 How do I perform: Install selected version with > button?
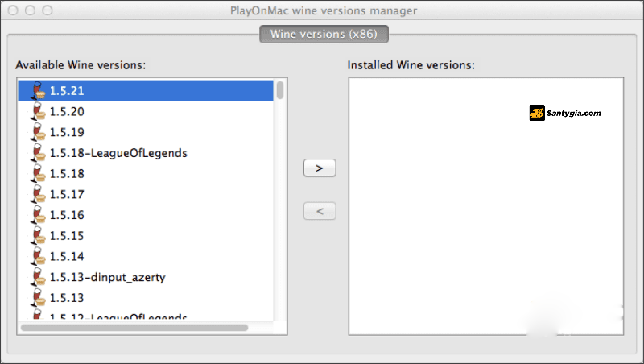[320, 168]
